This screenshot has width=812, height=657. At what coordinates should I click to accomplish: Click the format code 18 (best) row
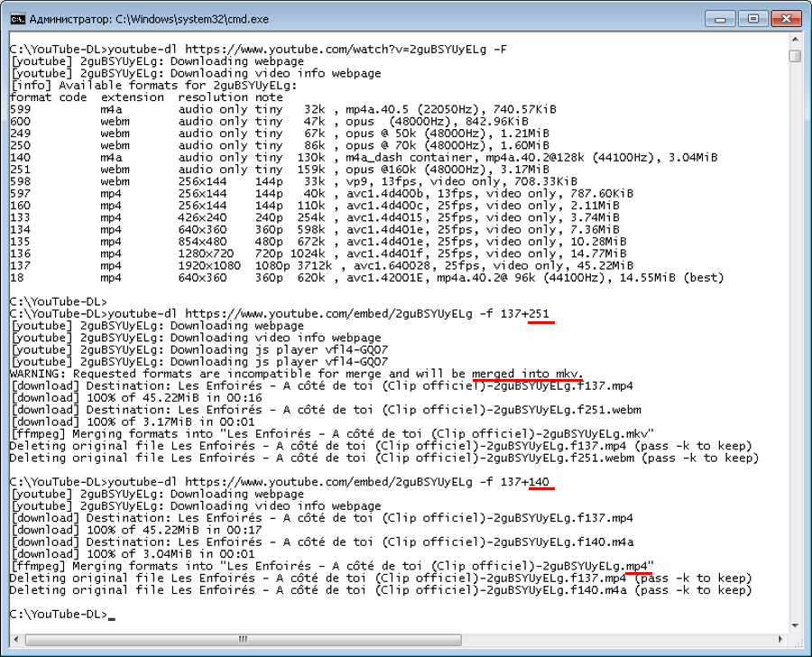tap(366, 278)
